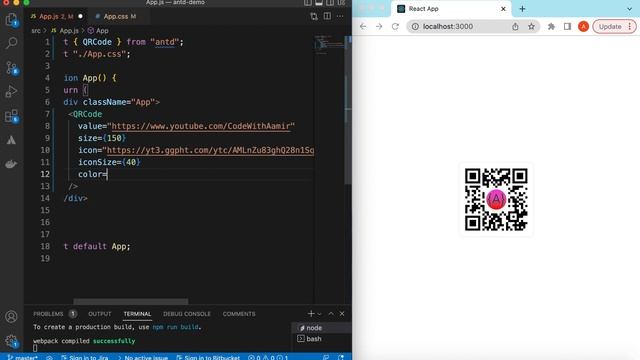This screenshot has width=640, height=360.
Task: Select the TERMINAL panel tab
Action: tap(137, 314)
